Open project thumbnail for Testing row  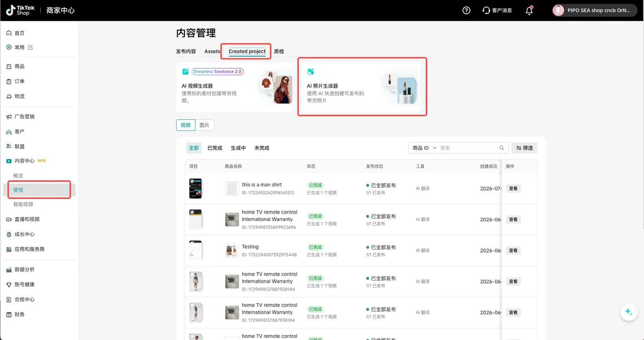pos(195,250)
